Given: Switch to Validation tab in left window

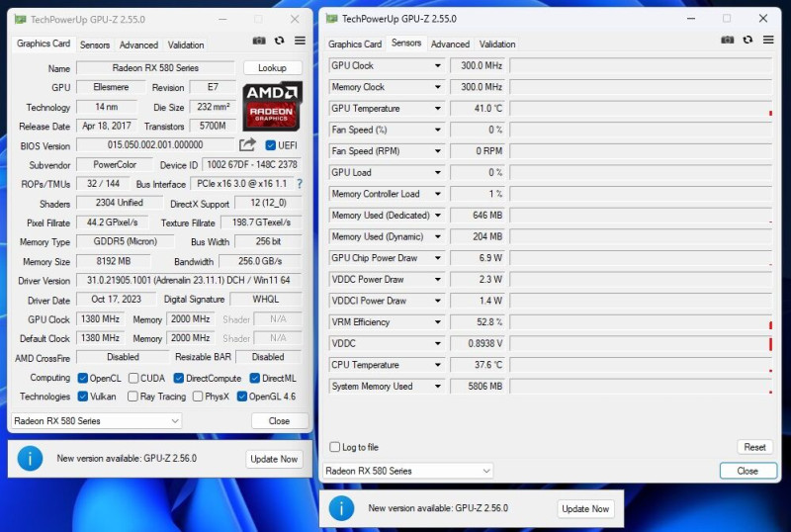Looking at the screenshot, I should 186,44.
